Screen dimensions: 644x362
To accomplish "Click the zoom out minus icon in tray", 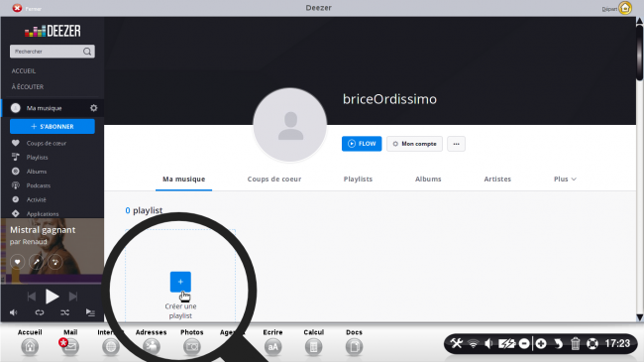I will [524, 343].
